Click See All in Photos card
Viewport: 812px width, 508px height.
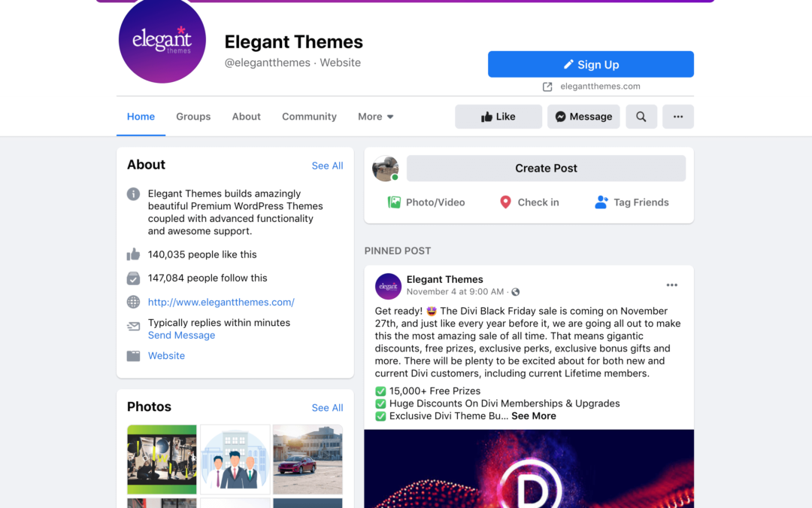point(327,408)
